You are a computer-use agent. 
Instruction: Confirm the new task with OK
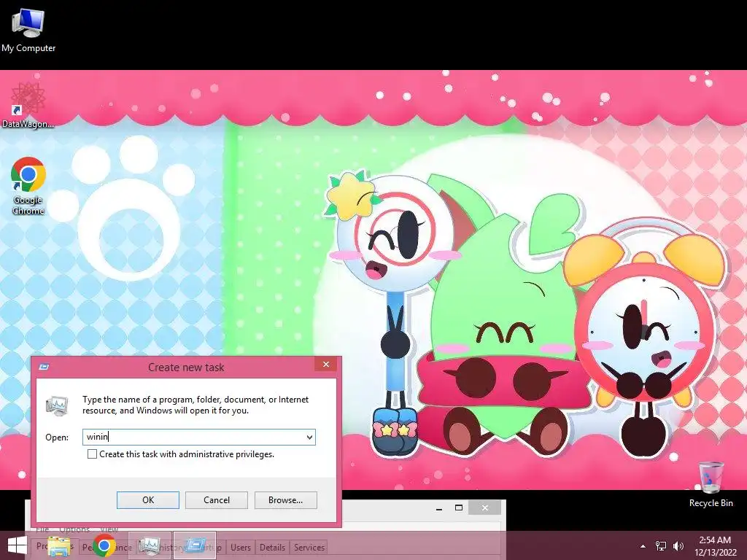148,500
